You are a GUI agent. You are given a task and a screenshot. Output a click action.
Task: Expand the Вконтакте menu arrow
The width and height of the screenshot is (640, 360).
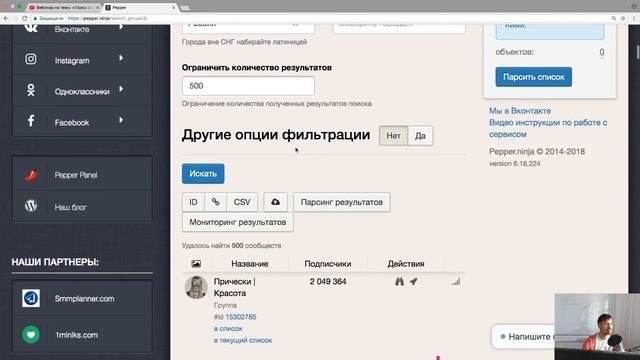pos(121,27)
